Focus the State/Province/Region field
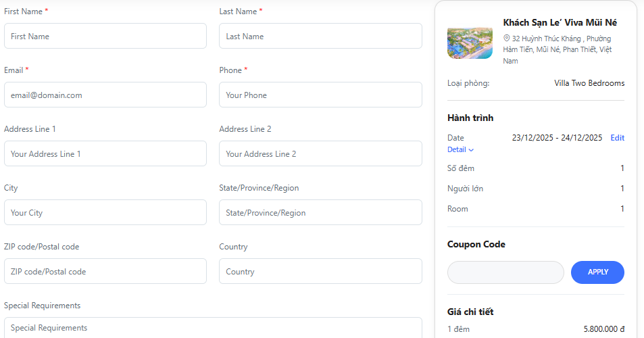This screenshot has height=338, width=644. [x=320, y=213]
